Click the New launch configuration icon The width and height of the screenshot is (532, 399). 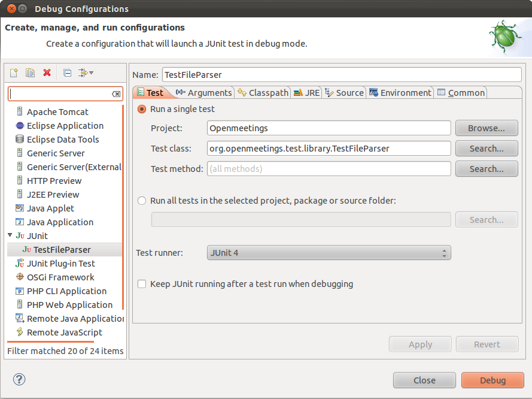coord(14,72)
